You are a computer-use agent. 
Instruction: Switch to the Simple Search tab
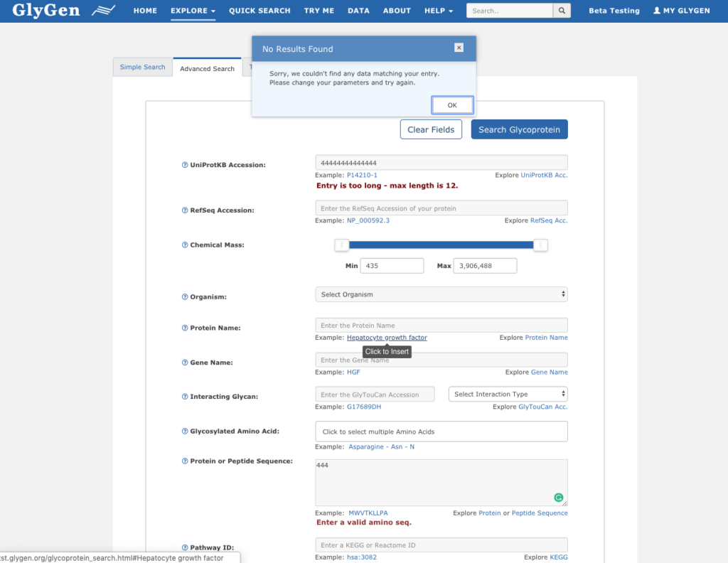click(142, 68)
